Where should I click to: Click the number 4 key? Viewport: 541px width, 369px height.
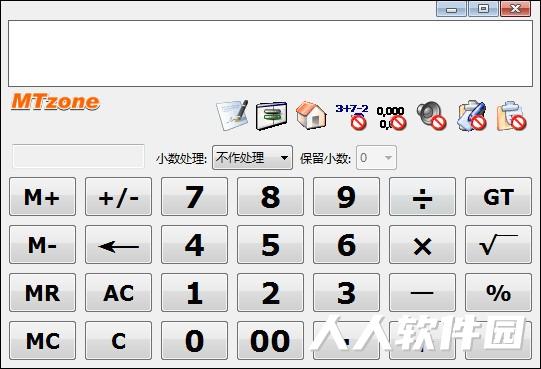(194, 244)
